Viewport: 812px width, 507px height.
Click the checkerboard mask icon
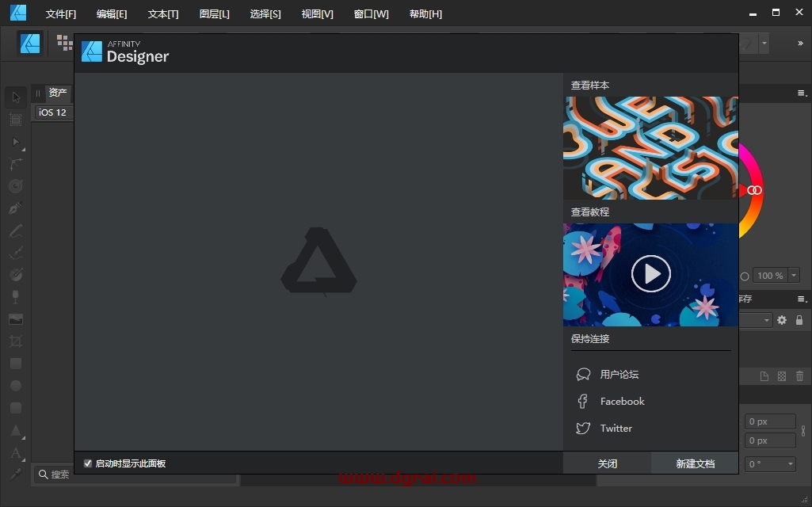782,376
